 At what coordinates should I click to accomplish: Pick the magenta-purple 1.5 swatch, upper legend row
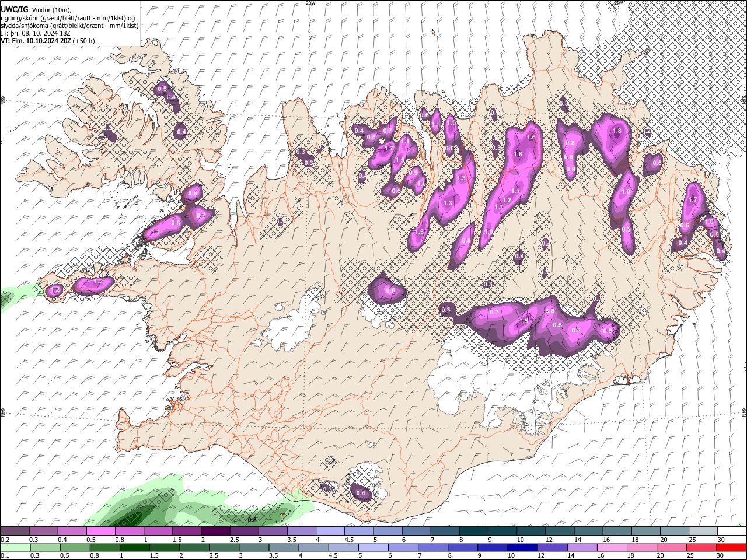pyautogui.click(x=186, y=531)
